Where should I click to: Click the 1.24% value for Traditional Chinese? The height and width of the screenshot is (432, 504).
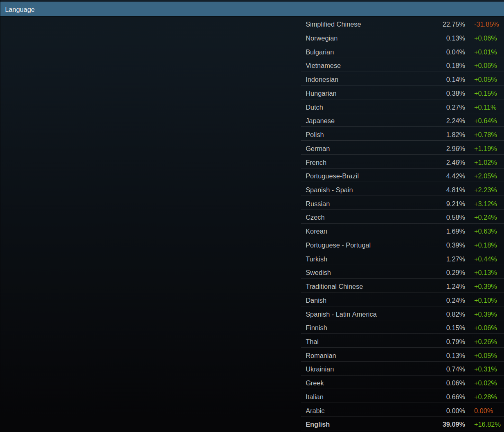456,286
